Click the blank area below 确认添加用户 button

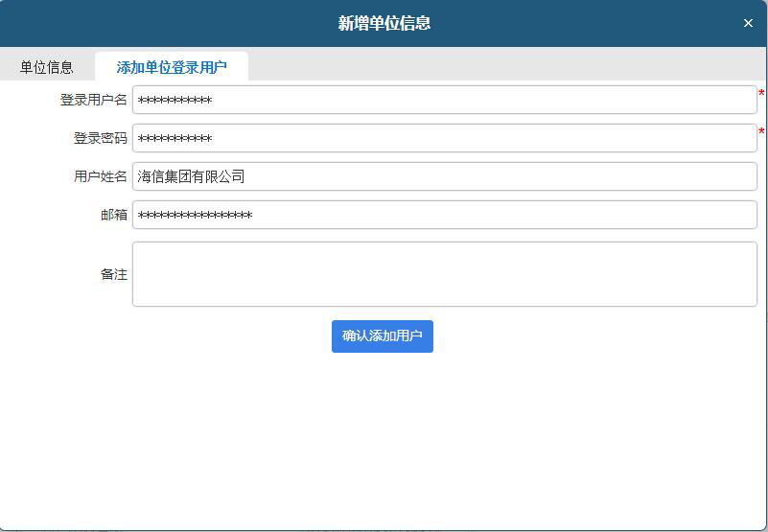(x=384, y=431)
